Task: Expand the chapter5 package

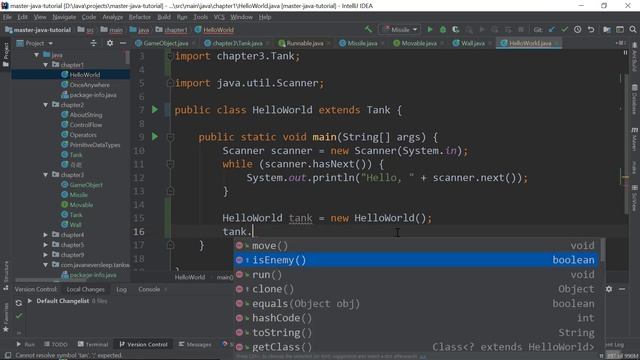Action: coord(46,245)
